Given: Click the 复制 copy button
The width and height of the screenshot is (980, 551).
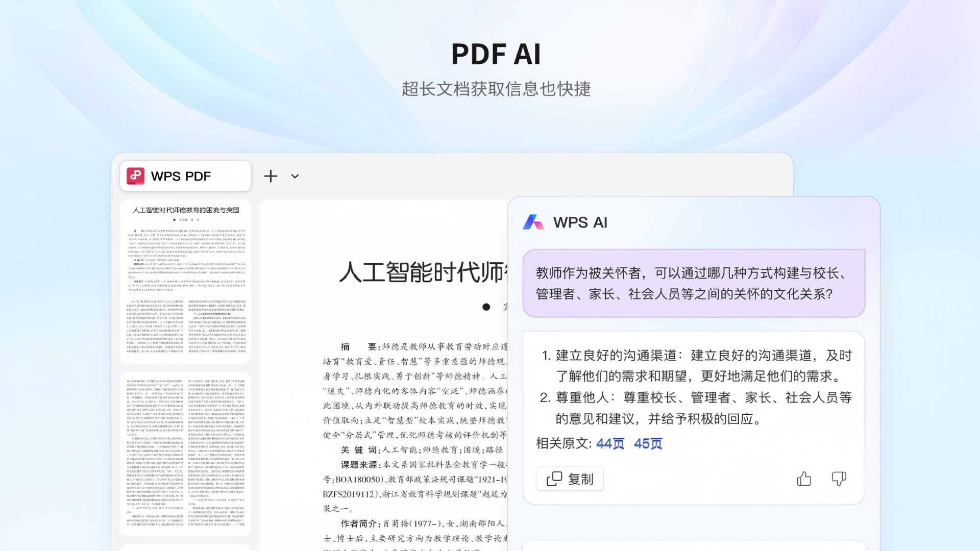Looking at the screenshot, I should point(570,479).
